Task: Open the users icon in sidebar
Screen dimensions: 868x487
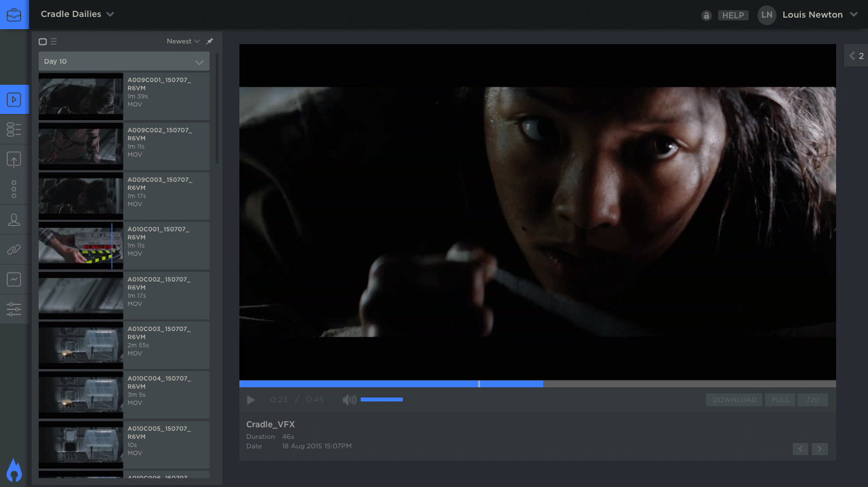Action: [14, 220]
